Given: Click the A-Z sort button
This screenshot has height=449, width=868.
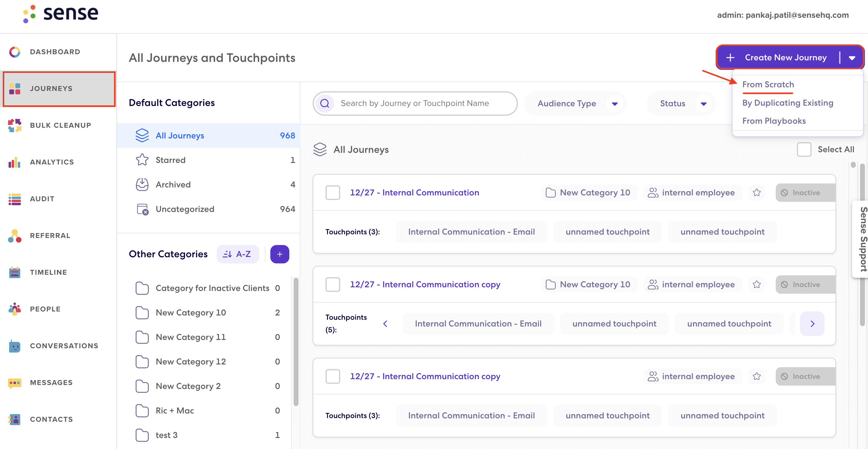Looking at the screenshot, I should point(238,254).
